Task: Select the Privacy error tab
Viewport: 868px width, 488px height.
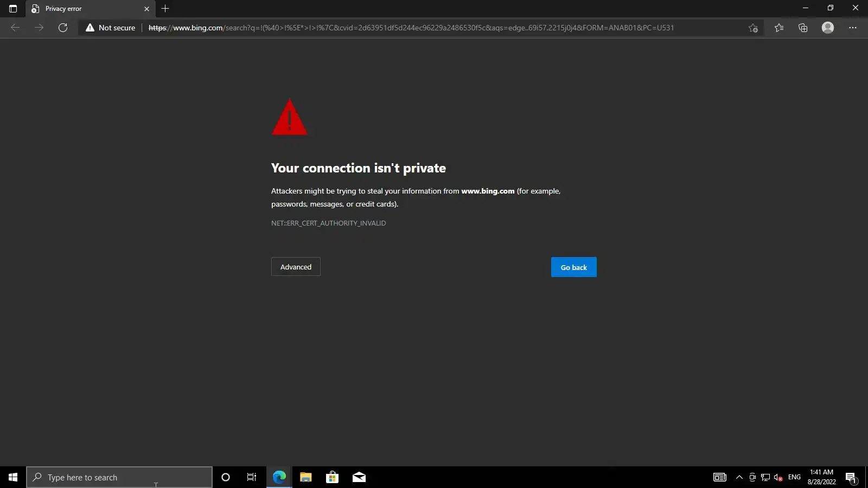Action: pos(90,9)
